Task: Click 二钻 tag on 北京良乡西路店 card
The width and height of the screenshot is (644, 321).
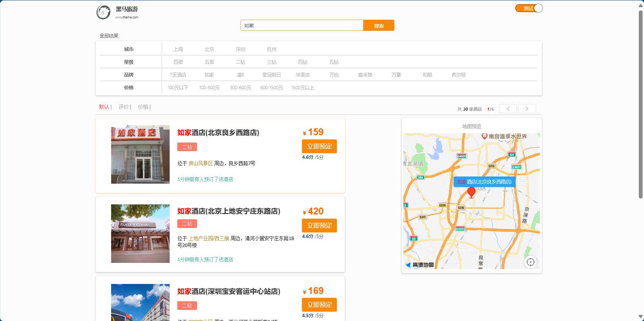Action: pos(187,147)
